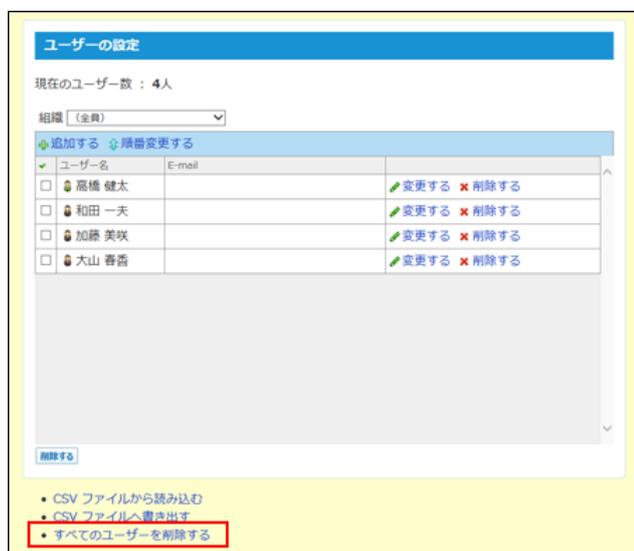
Task: Click すべてのユーザーを削除する link
Action: (132, 535)
